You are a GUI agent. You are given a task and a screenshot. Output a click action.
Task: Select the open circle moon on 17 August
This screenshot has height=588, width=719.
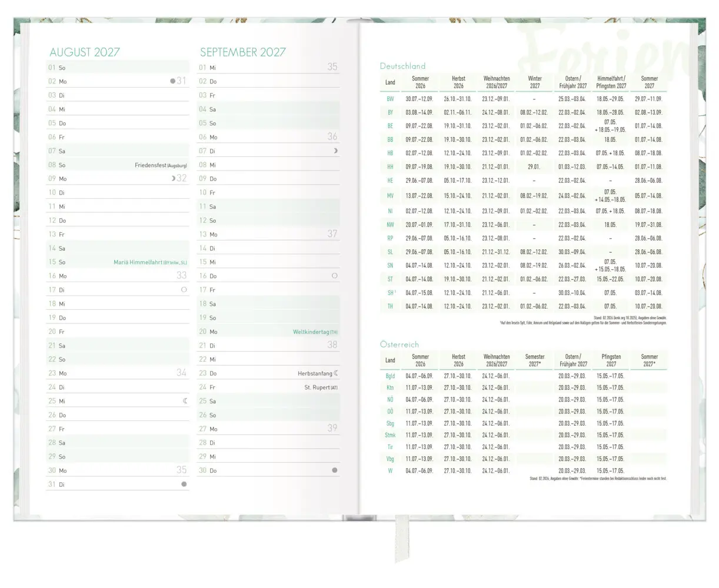point(184,290)
